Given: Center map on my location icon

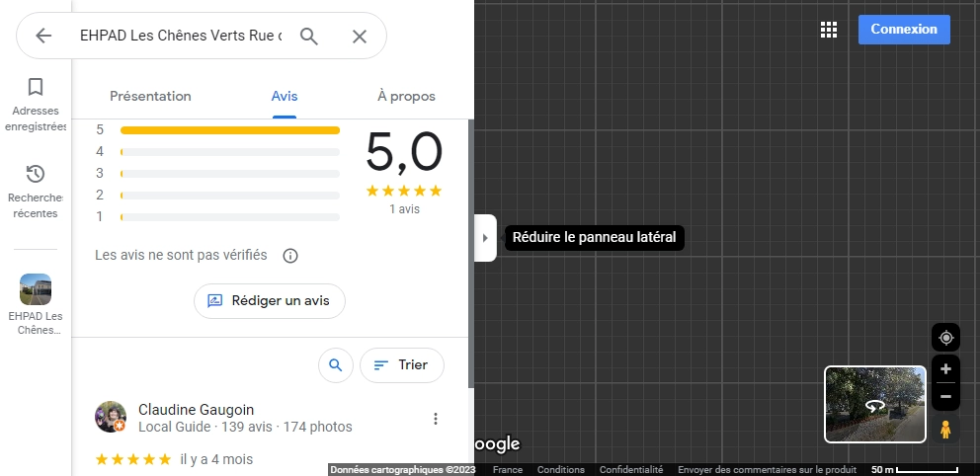Looking at the screenshot, I should click(x=945, y=338).
